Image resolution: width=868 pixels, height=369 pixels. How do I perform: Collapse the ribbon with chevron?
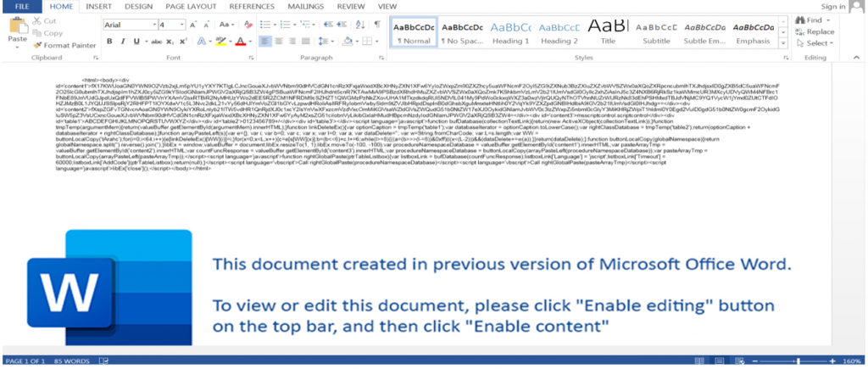pyautogui.click(x=856, y=58)
